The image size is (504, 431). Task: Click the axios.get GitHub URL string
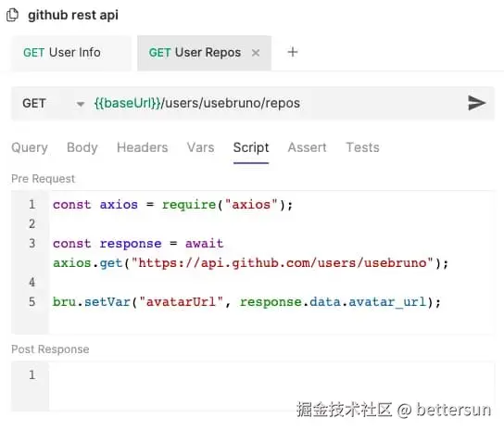click(282, 263)
